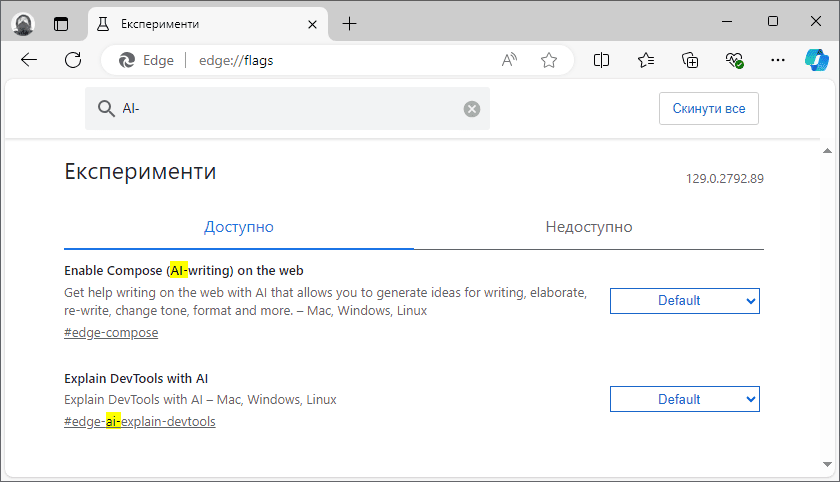This screenshot has width=840, height=482.
Task: Open split screen view
Action: point(602,60)
